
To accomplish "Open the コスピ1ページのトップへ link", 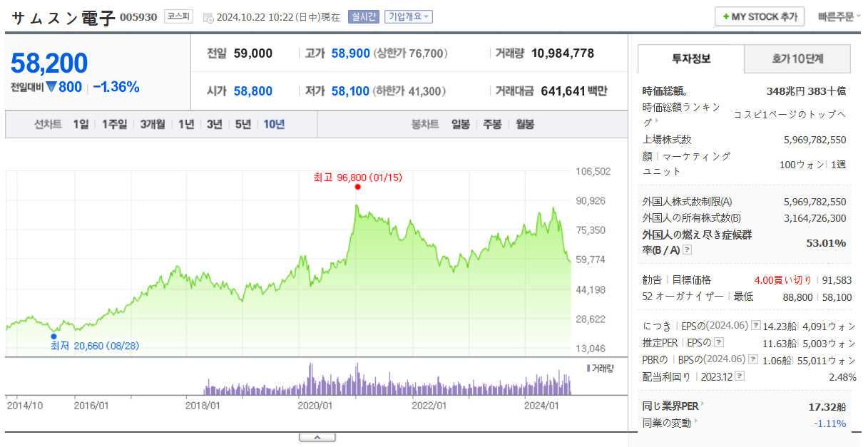I will [x=790, y=115].
